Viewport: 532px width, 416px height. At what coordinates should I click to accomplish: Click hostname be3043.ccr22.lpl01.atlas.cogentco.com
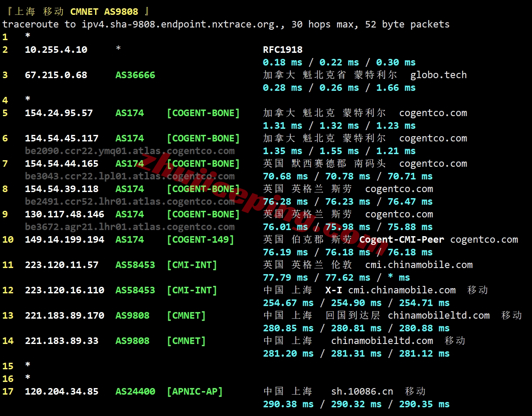[x=130, y=176]
